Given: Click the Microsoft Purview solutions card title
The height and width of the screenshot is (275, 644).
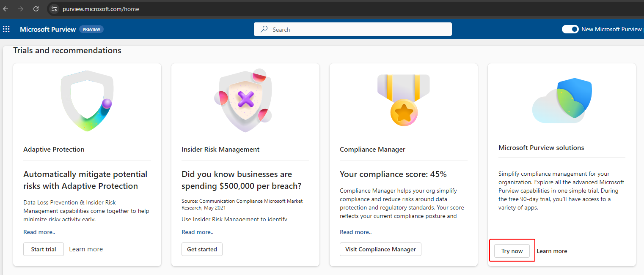Looking at the screenshot, I should [x=541, y=148].
